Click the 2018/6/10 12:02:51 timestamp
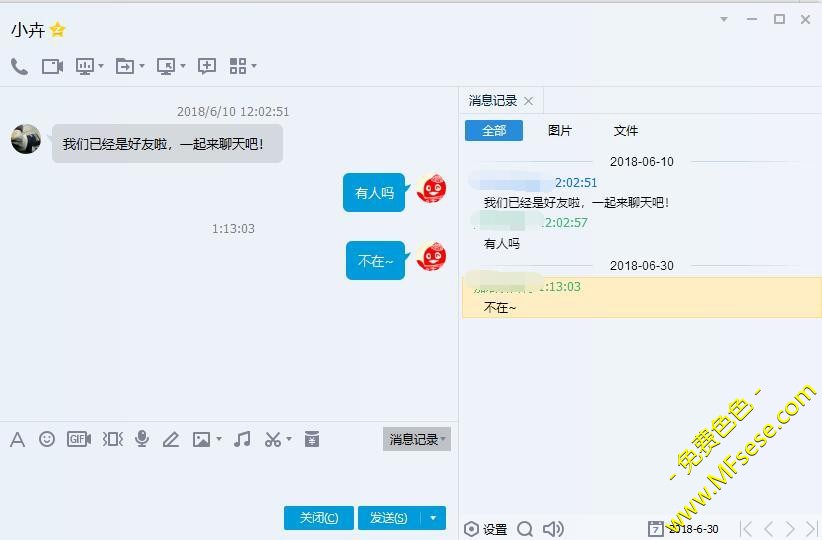Screen dimensions: 822x540 coord(233,112)
